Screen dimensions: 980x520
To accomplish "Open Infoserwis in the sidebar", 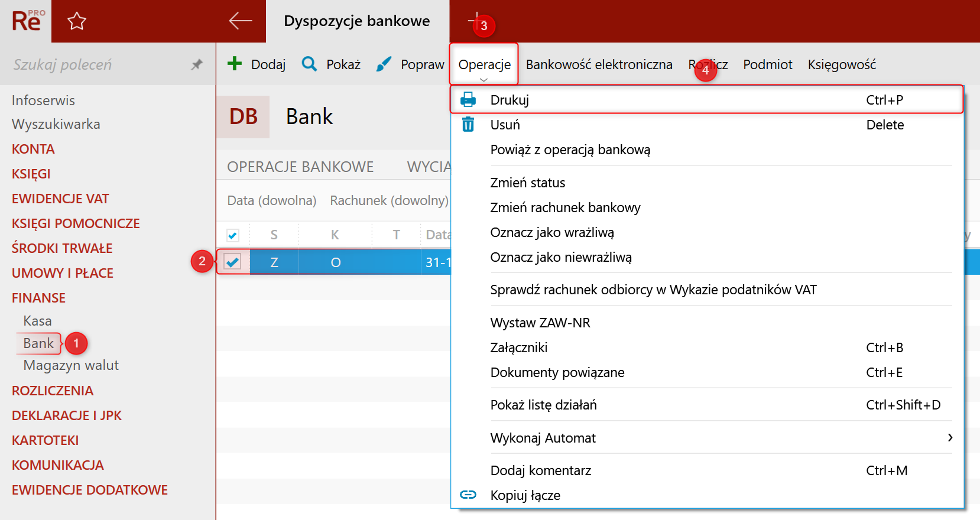I will coord(43,100).
